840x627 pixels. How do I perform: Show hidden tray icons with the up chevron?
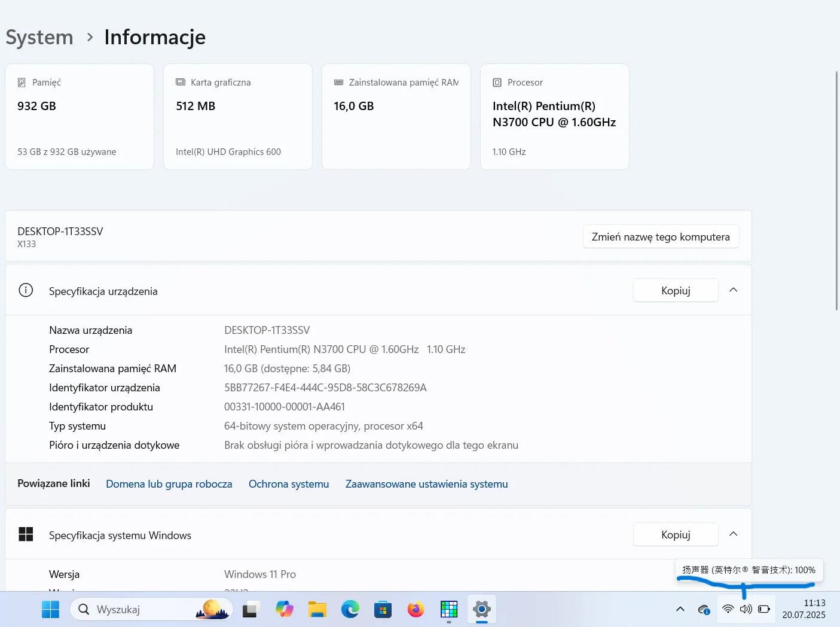click(680, 610)
